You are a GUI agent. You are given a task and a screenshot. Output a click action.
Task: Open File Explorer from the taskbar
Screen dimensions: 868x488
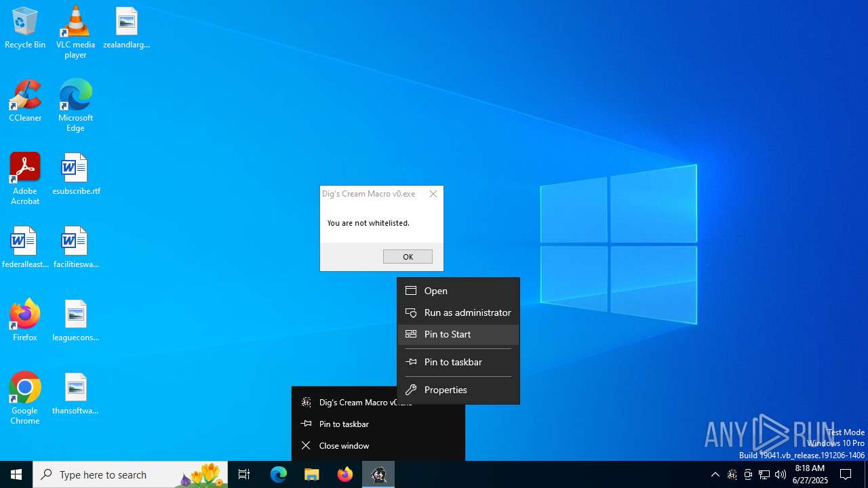(x=312, y=474)
